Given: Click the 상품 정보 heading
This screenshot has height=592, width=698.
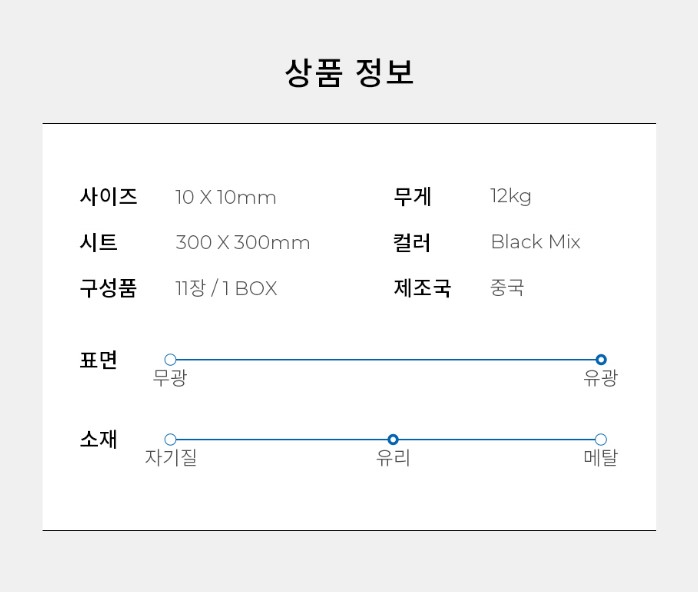Looking at the screenshot, I should coord(349,73).
